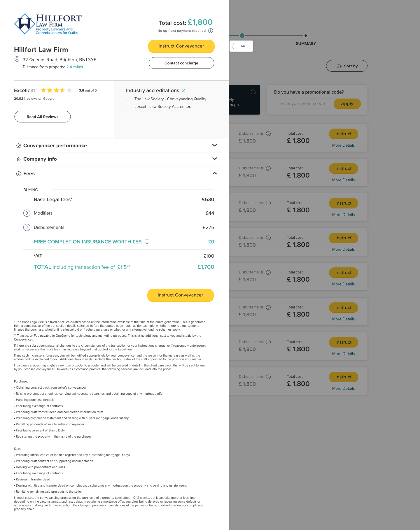Open Read All Reviews
The width and height of the screenshot is (420, 530).
click(x=43, y=117)
